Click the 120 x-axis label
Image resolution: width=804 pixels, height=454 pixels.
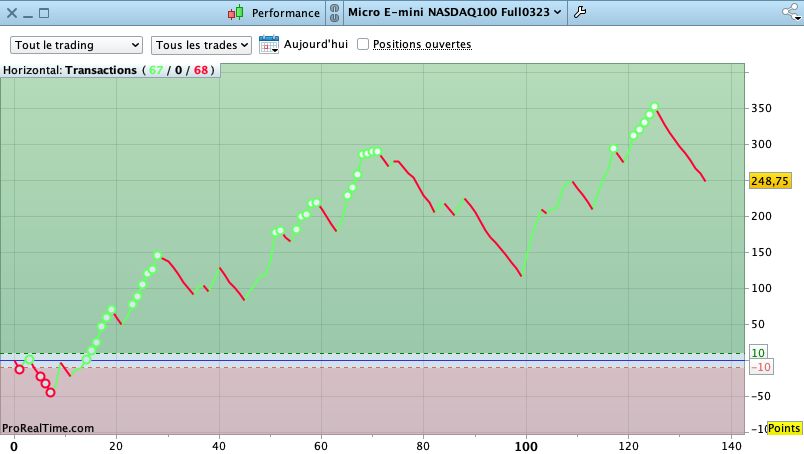point(628,446)
